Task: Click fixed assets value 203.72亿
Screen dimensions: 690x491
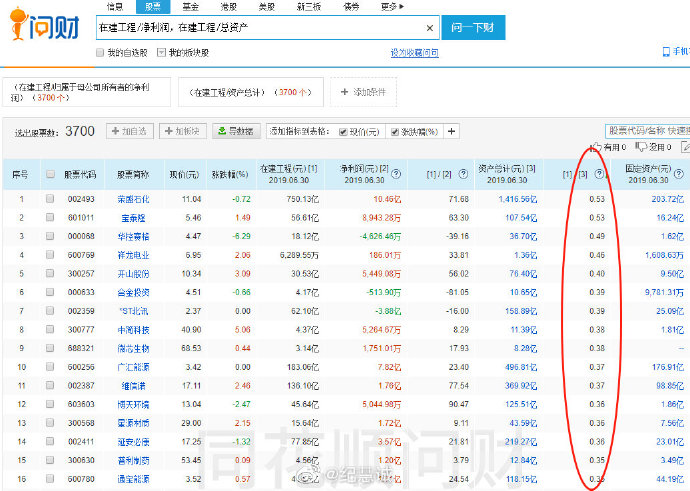Action: coord(668,199)
